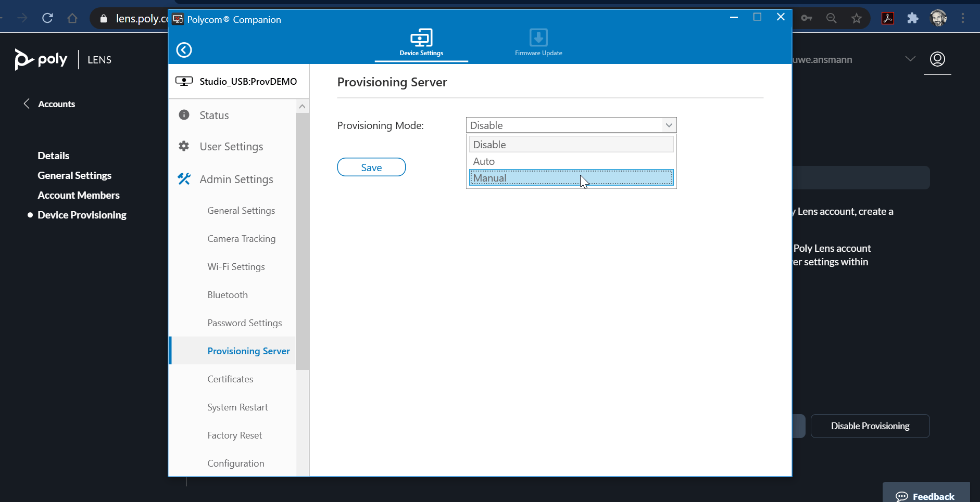
Task: Bookmark this page with star icon
Action: [x=857, y=18]
